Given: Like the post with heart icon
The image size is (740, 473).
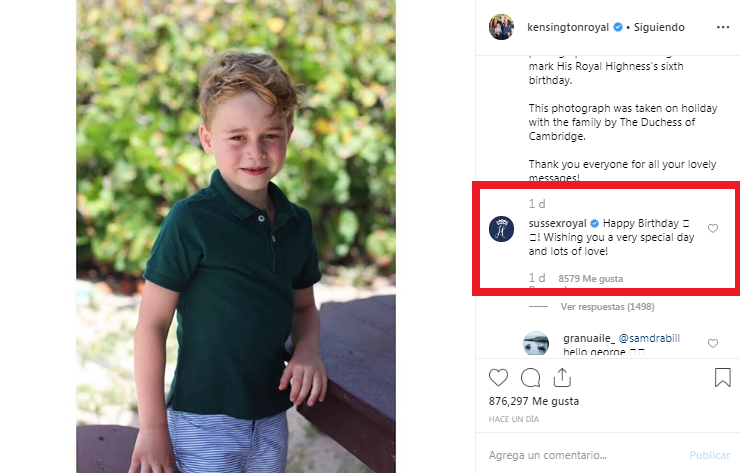Looking at the screenshot, I should click(498, 377).
